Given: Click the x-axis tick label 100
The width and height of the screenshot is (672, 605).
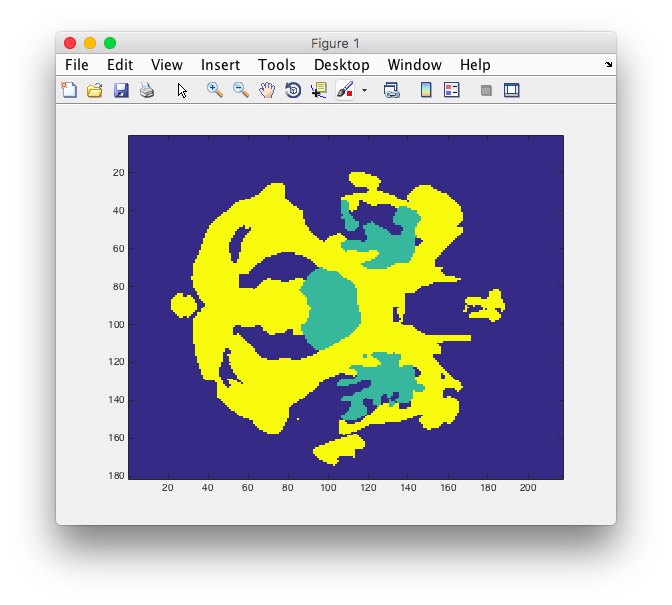Looking at the screenshot, I should 328,488.
